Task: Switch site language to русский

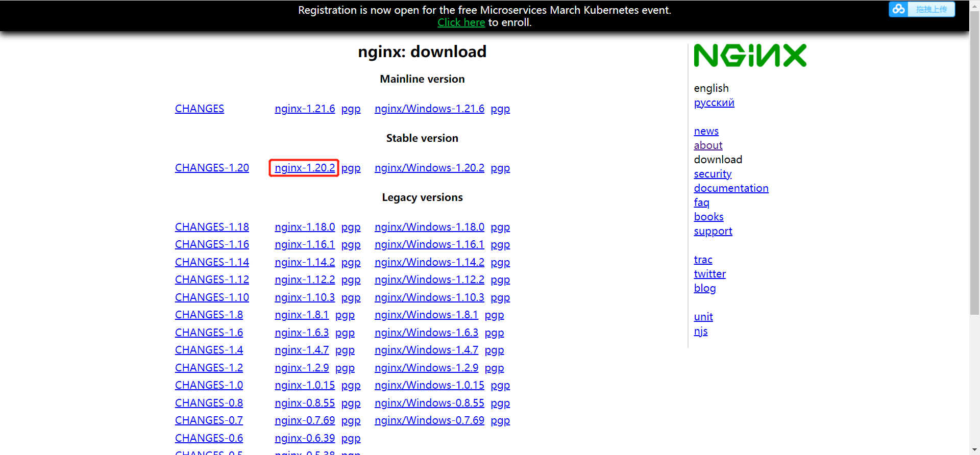Action: (714, 103)
